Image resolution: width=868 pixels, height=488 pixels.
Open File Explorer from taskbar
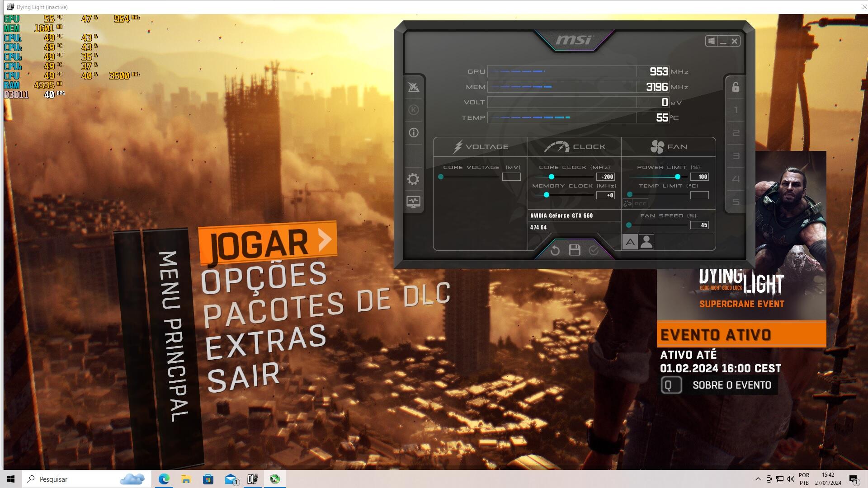coord(186,479)
